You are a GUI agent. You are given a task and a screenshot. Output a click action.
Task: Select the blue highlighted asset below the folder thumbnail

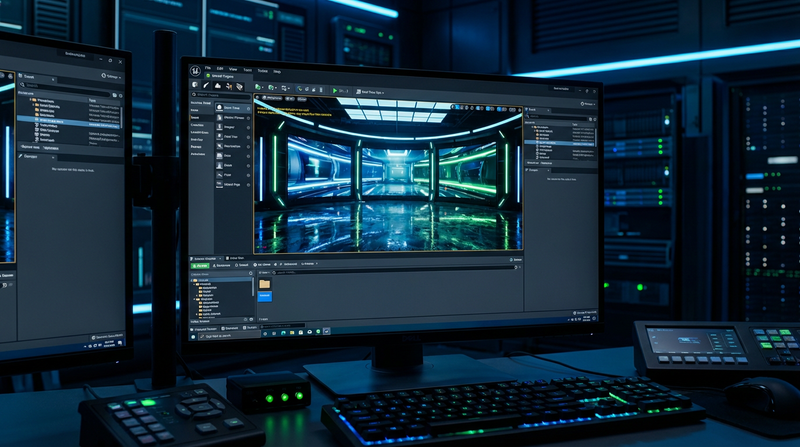(265, 296)
